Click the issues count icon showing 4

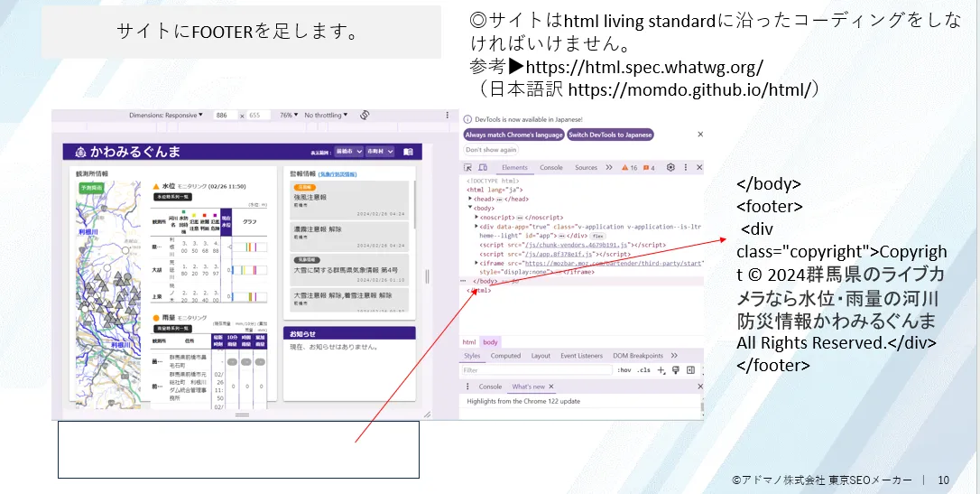tap(649, 168)
